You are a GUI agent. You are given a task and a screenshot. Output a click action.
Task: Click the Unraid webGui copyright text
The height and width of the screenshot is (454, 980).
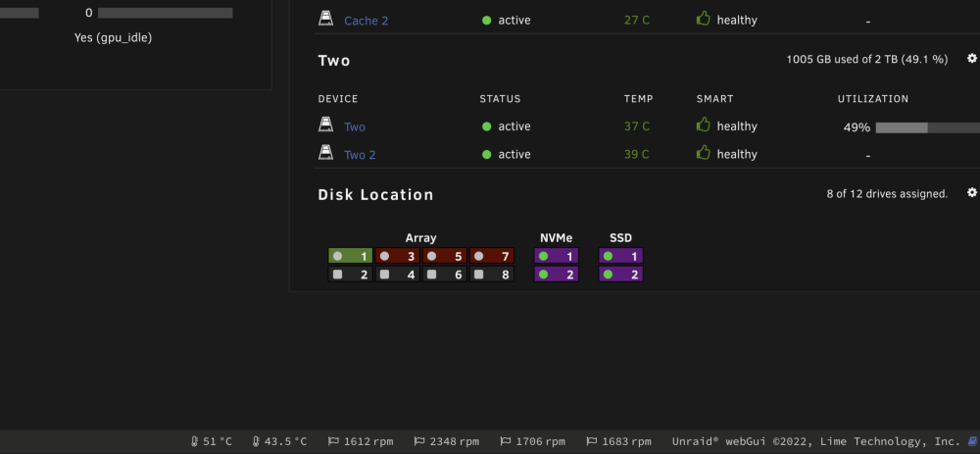pyautogui.click(x=816, y=441)
